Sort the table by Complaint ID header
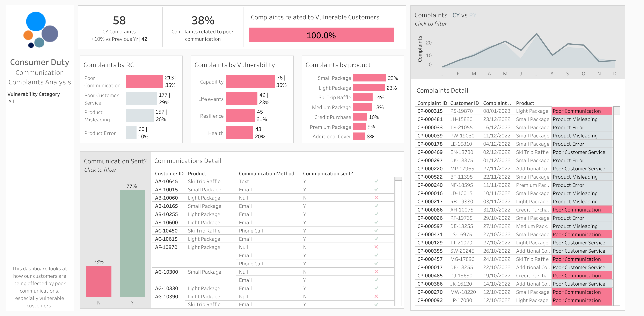 pos(432,103)
